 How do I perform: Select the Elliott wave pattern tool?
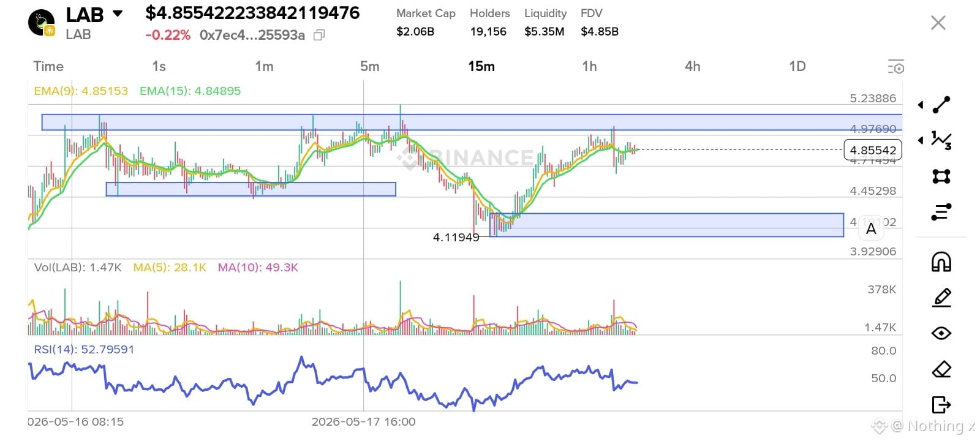click(941, 140)
